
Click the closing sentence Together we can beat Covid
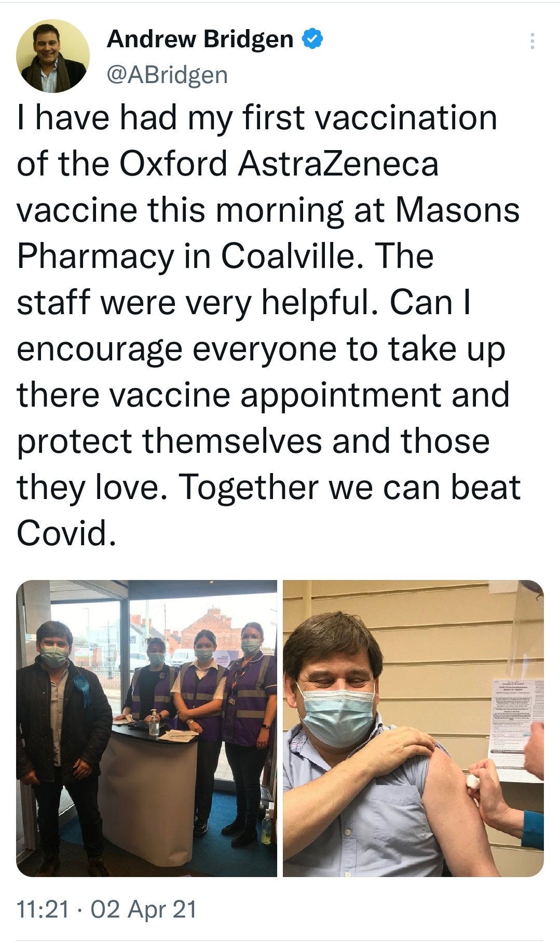tap(268, 510)
